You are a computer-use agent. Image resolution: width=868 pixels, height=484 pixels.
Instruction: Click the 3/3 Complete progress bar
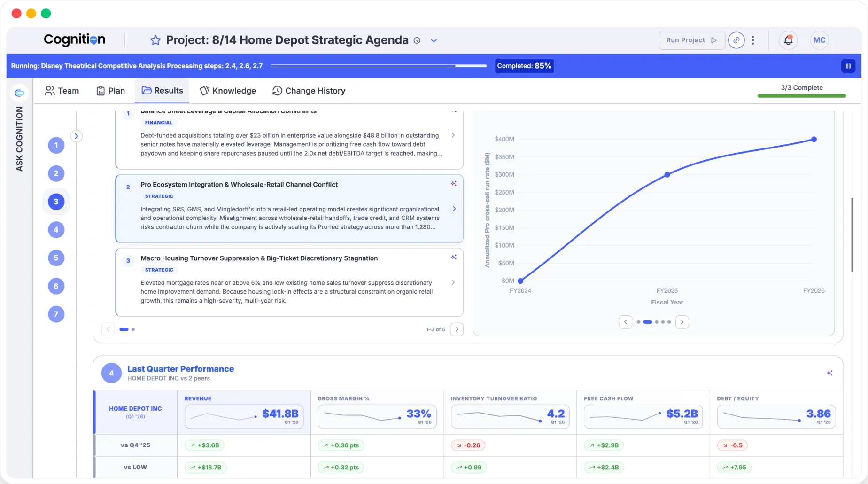pyautogui.click(x=802, y=96)
